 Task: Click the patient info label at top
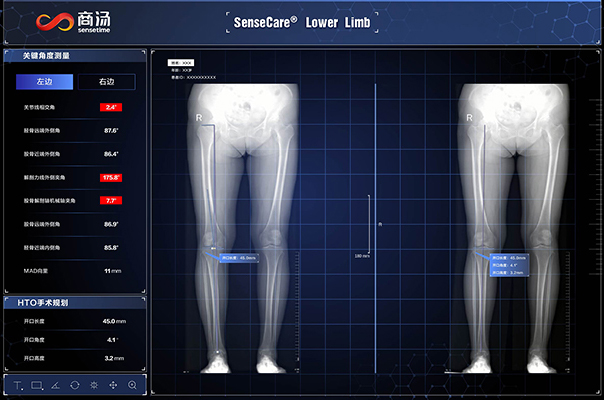(181, 62)
